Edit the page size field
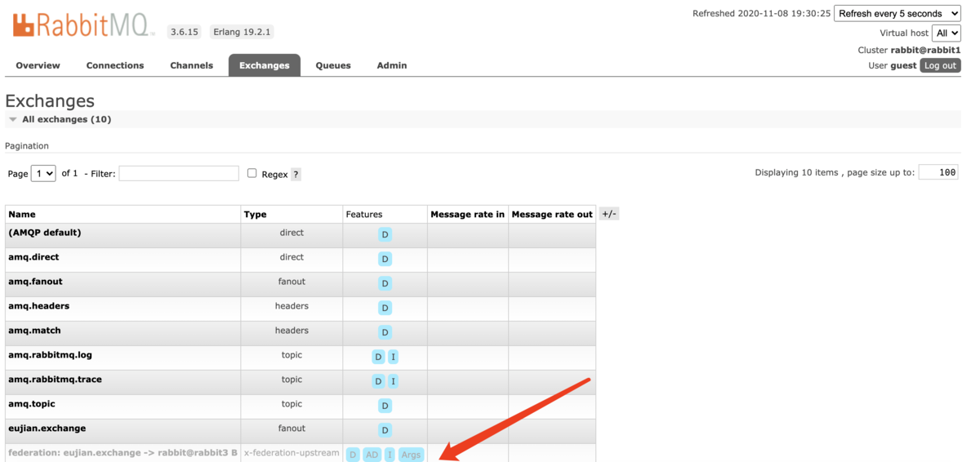 point(939,172)
